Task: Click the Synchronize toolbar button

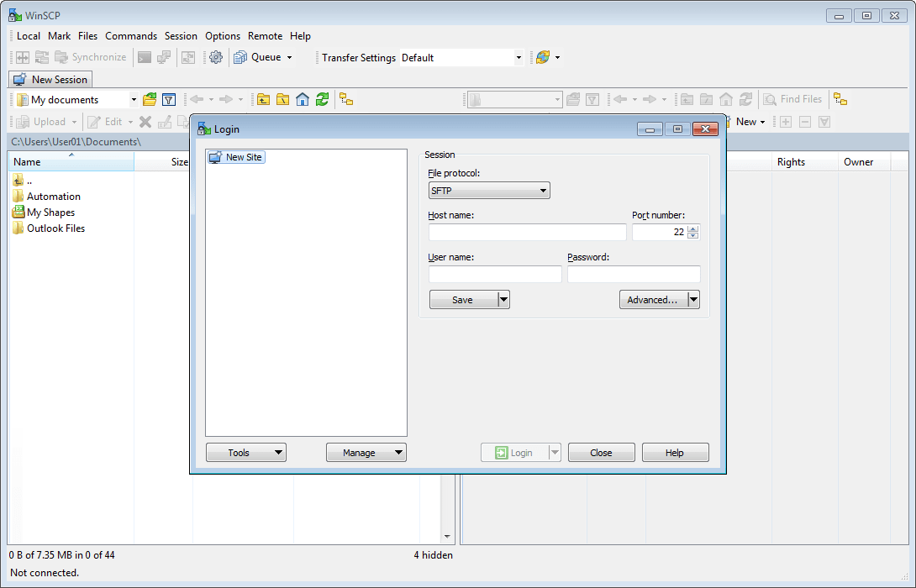Action: click(x=91, y=57)
